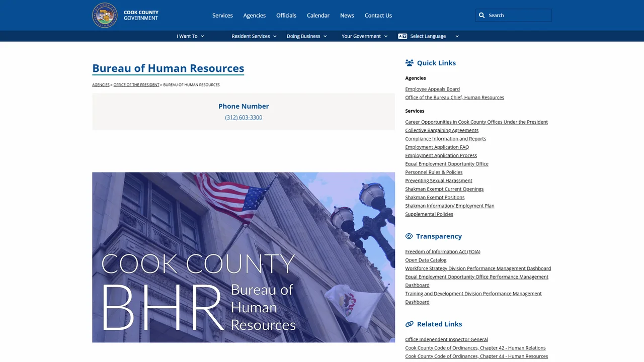Viewport: 644px width, 362px height.
Task: Click the Select Language translate icon
Action: [403, 36]
